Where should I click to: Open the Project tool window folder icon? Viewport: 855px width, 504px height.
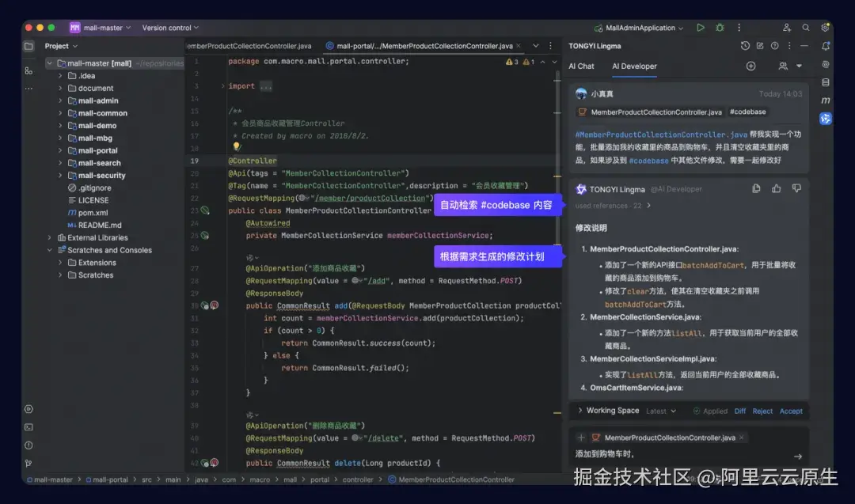click(x=28, y=47)
